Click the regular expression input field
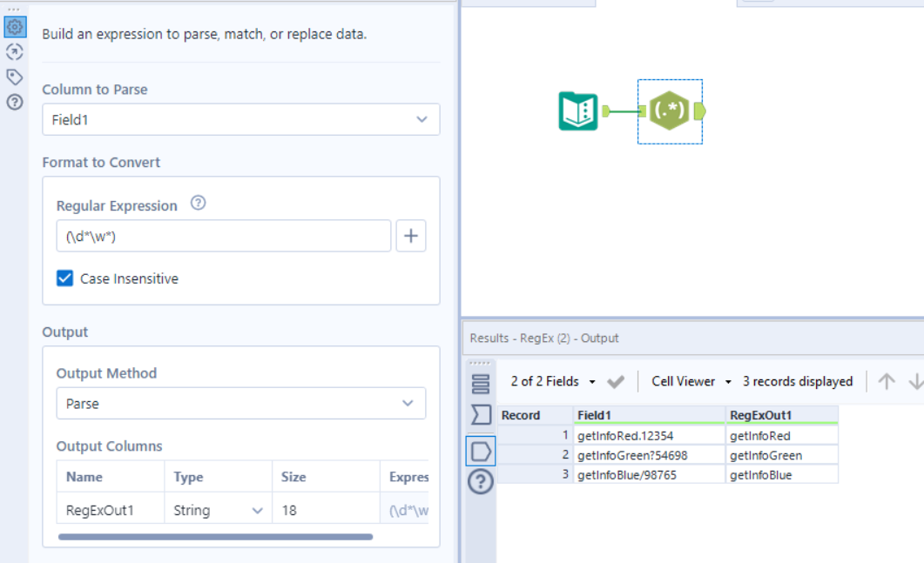Screen dimensions: 924x563 [222, 235]
